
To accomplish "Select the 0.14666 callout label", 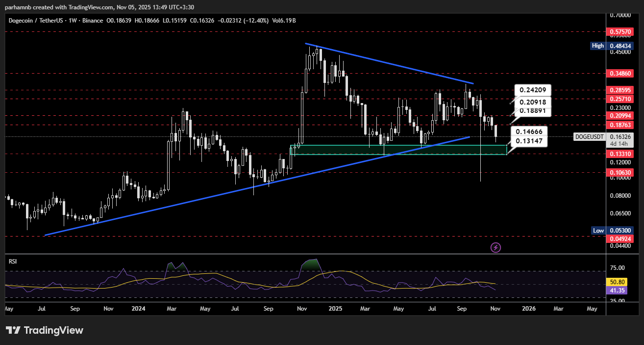I will tap(529, 132).
